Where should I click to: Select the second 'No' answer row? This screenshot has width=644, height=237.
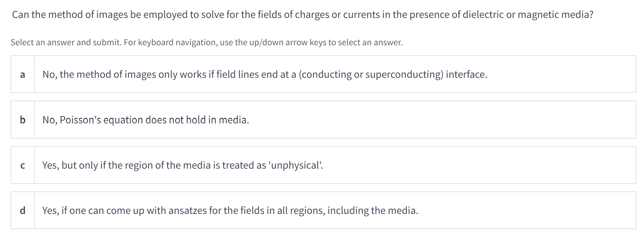point(303,119)
